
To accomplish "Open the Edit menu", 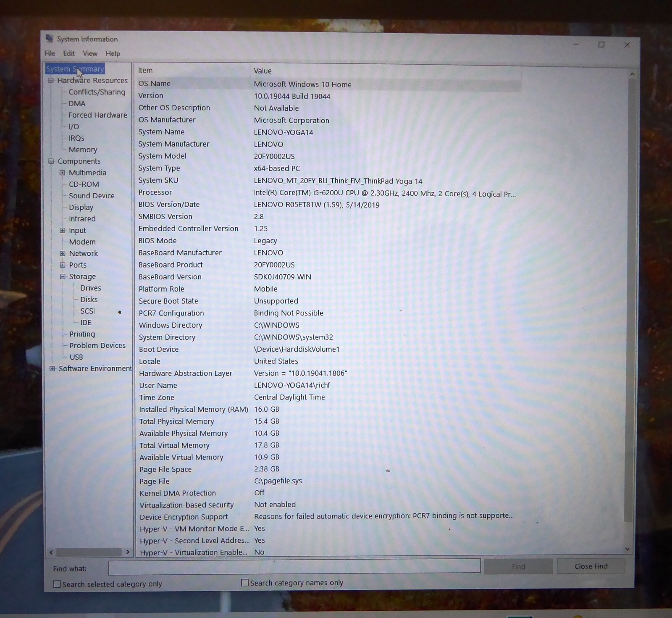I will tap(69, 53).
